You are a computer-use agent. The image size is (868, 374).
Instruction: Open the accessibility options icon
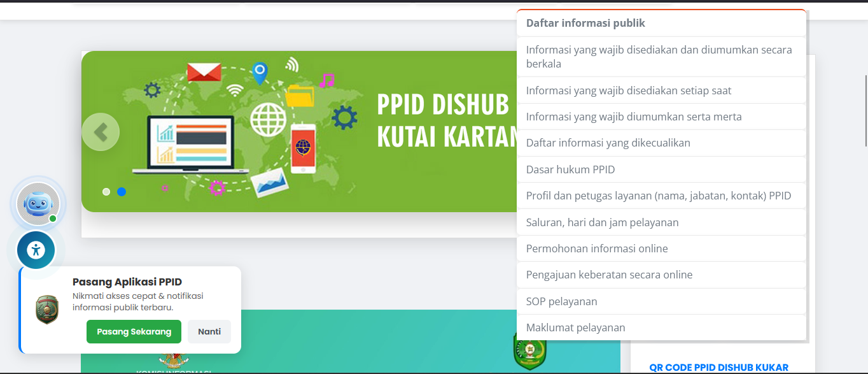click(x=36, y=250)
